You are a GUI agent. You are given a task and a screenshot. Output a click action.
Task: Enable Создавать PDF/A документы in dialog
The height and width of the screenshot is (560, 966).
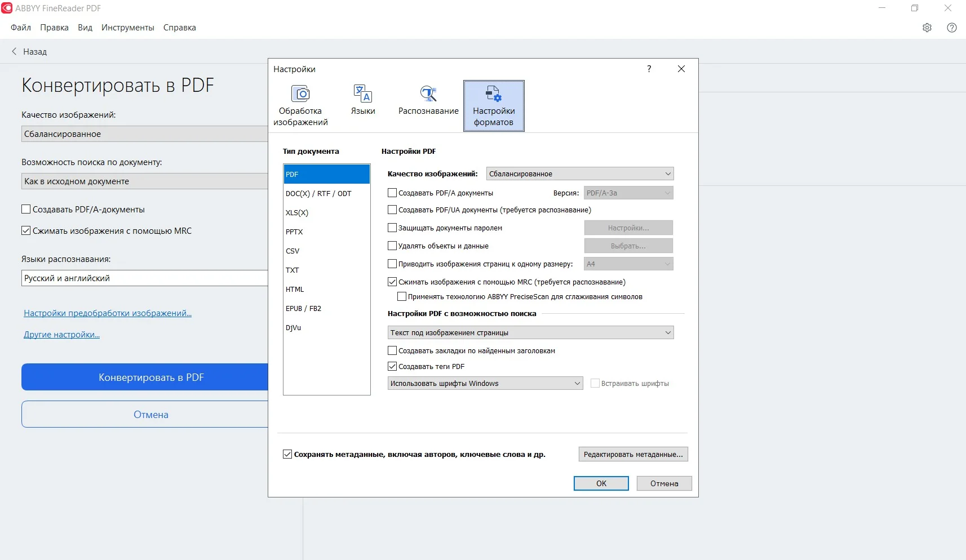[x=392, y=193]
